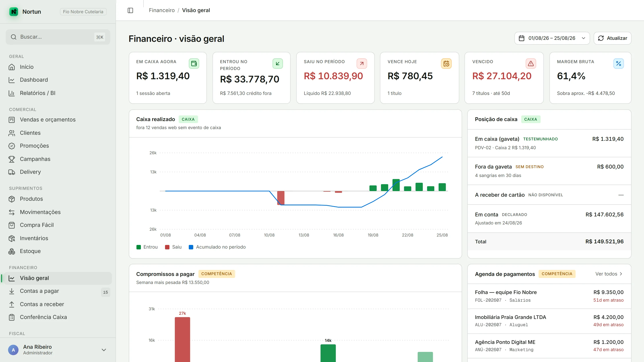
Task: Toggle the Saiu legend swatch
Action: coord(167,247)
